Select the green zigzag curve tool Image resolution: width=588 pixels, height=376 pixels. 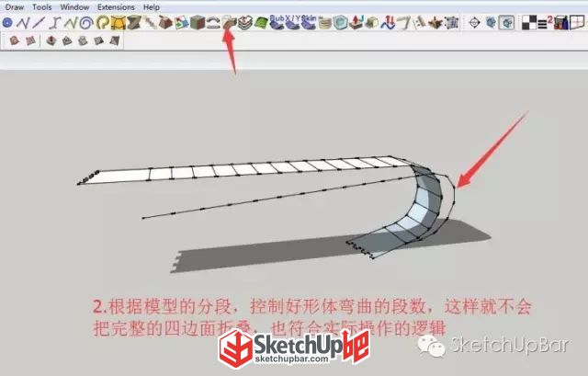click(70, 23)
